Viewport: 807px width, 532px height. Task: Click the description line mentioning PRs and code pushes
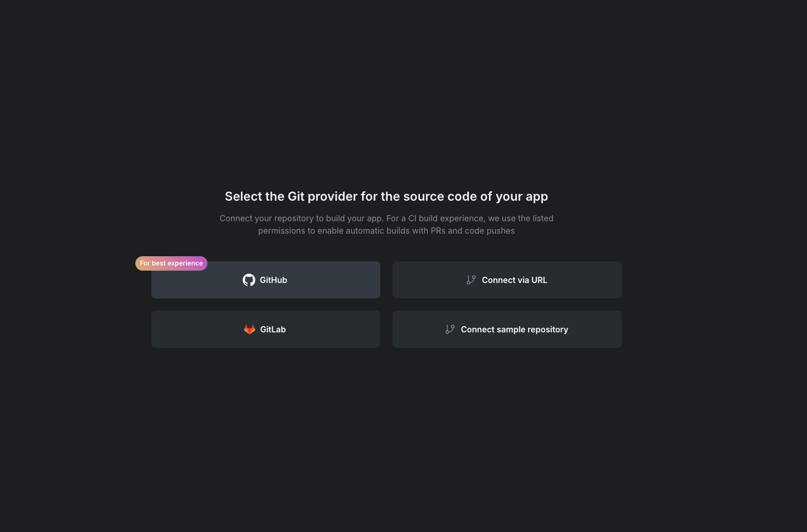(x=386, y=230)
